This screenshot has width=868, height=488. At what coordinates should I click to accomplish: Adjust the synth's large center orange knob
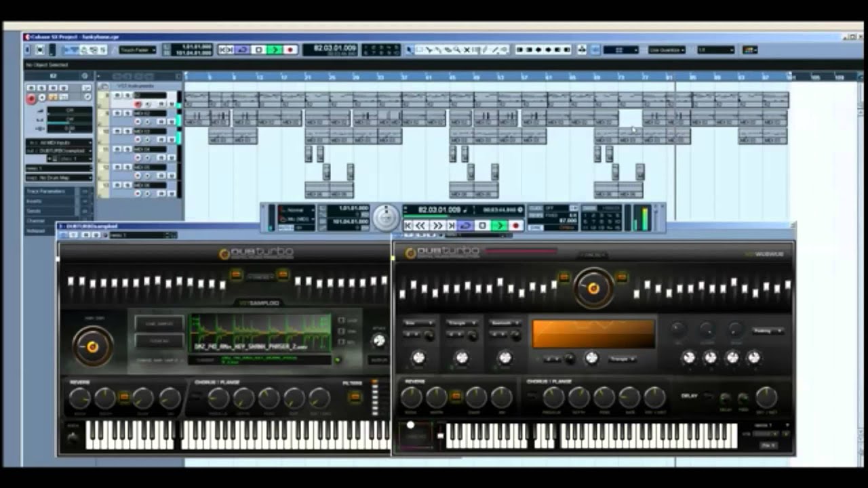[x=593, y=288]
